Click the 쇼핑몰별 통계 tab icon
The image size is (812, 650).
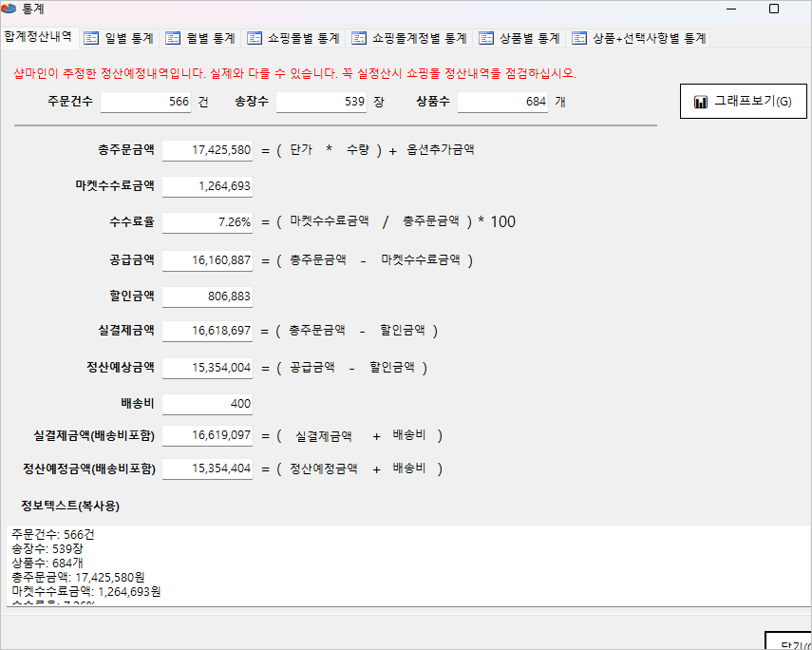(255, 38)
